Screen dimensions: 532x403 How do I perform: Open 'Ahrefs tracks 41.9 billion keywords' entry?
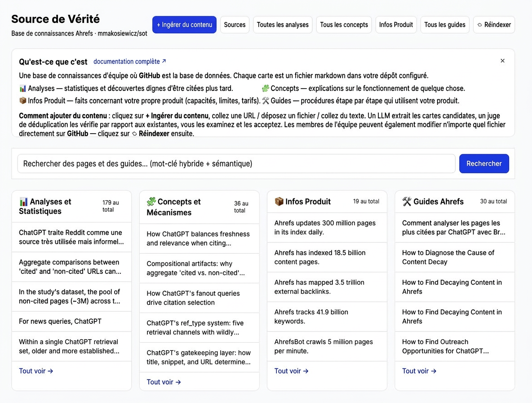point(327,317)
